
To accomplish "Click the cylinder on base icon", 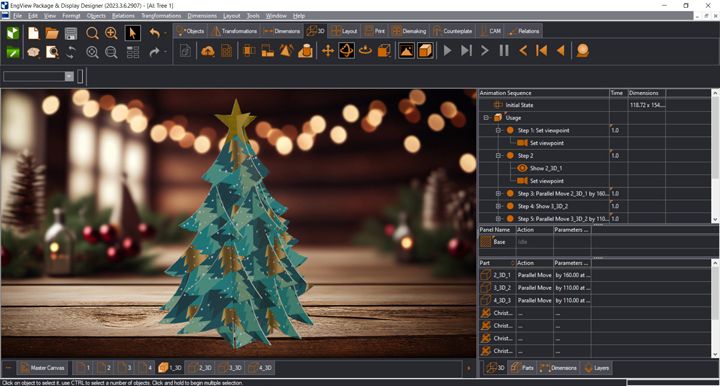I will click(x=305, y=50).
